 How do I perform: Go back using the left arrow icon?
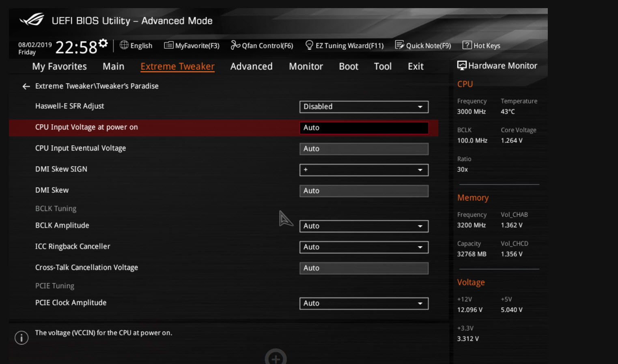coord(26,86)
